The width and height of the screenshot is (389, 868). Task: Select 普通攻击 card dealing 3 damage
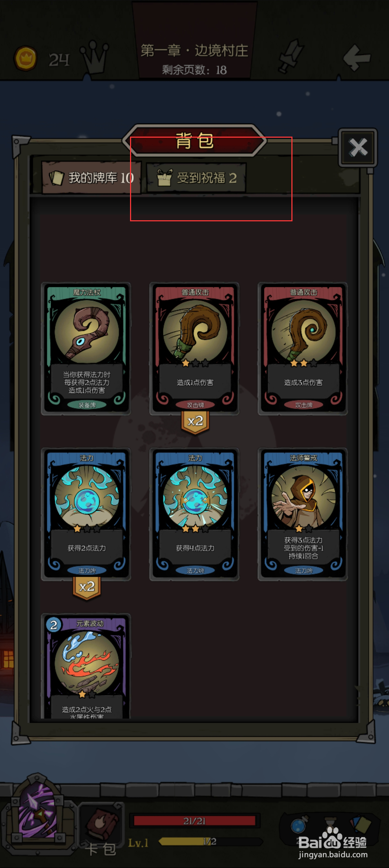click(303, 349)
